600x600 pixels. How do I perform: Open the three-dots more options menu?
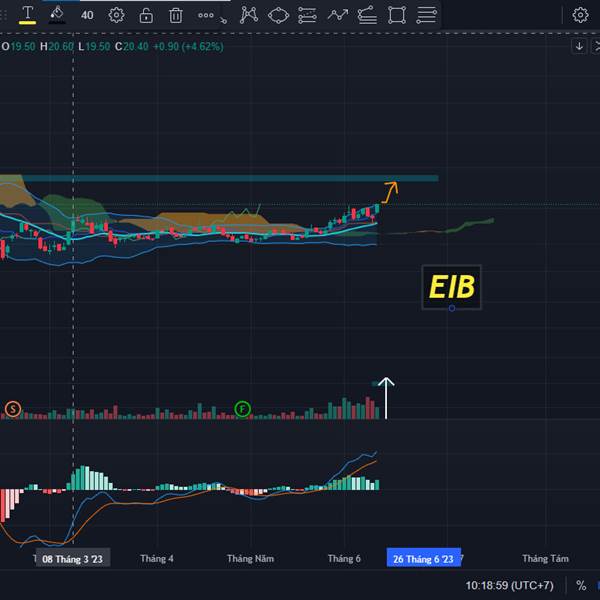point(205,15)
